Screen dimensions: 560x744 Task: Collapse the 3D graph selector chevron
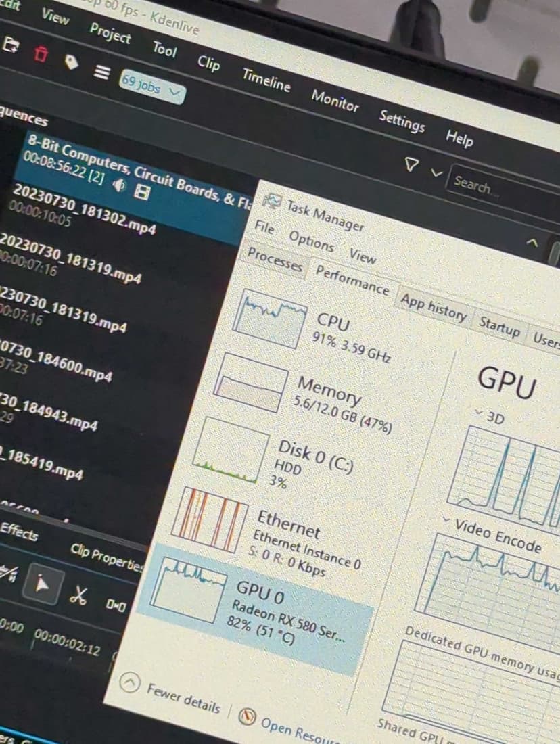(x=480, y=413)
